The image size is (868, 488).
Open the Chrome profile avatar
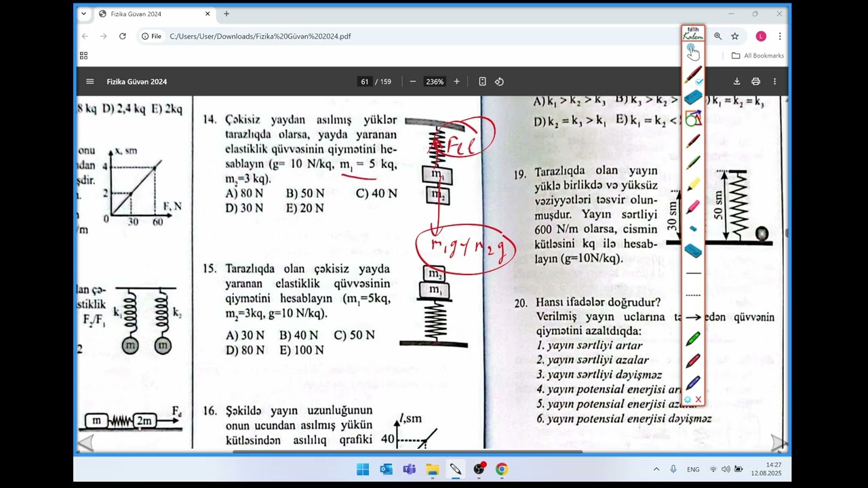[761, 36]
